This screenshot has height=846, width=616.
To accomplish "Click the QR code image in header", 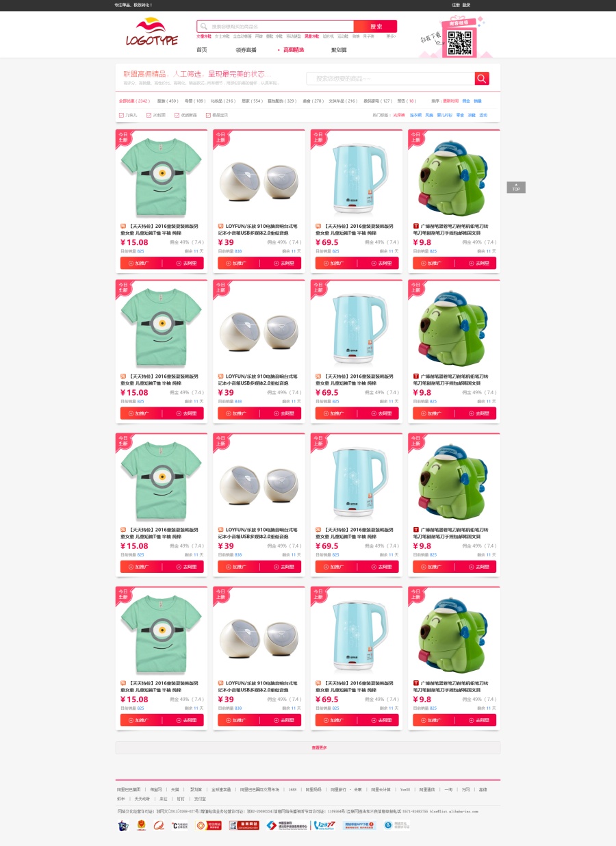I will point(460,44).
